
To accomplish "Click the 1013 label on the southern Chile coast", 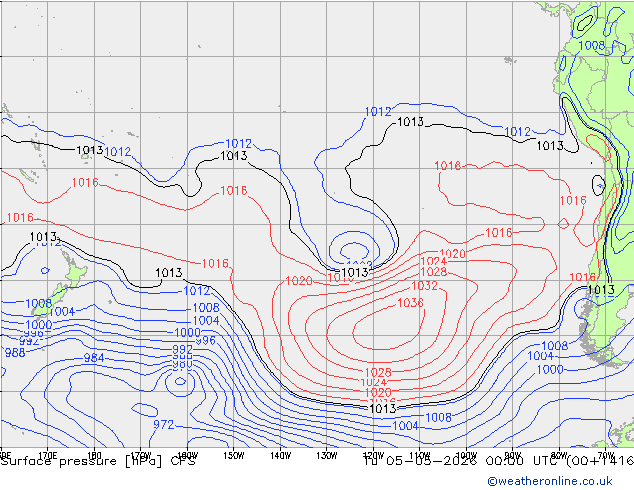I will (601, 289).
